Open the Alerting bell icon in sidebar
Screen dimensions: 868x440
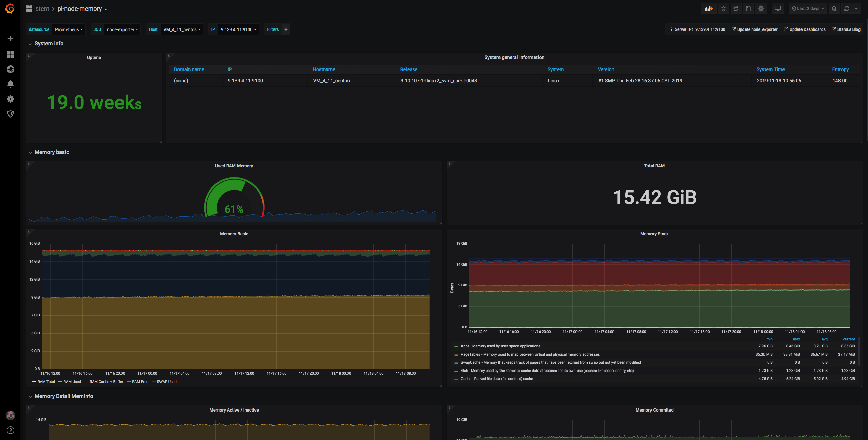11,84
